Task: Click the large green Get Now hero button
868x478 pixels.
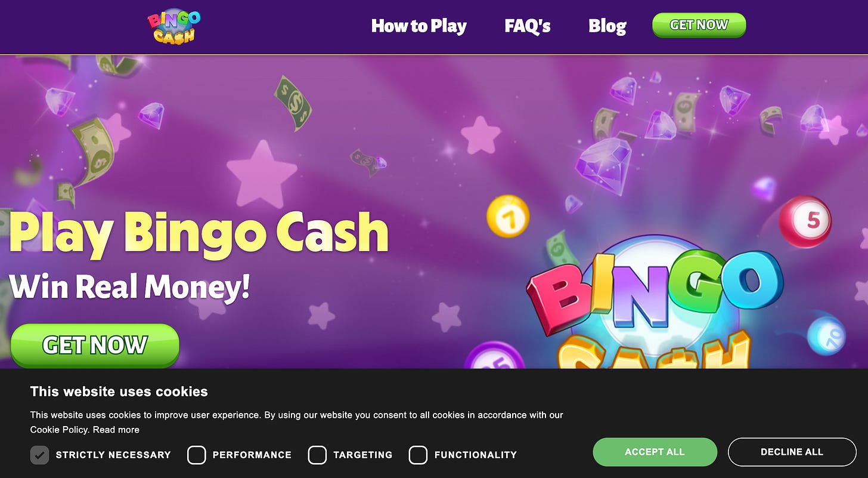Action: [x=95, y=345]
